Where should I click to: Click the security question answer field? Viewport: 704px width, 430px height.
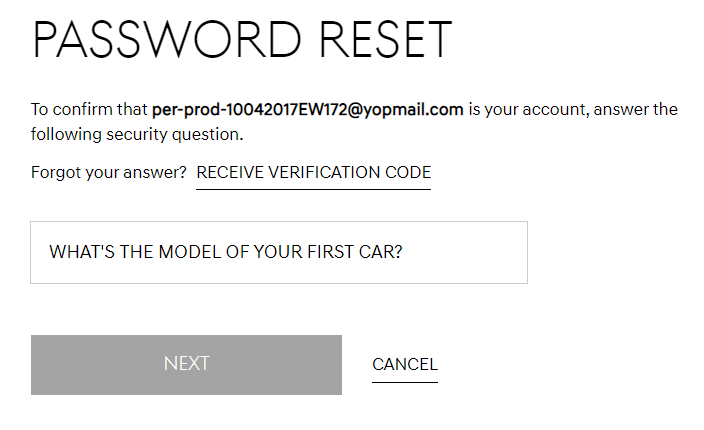coord(278,252)
